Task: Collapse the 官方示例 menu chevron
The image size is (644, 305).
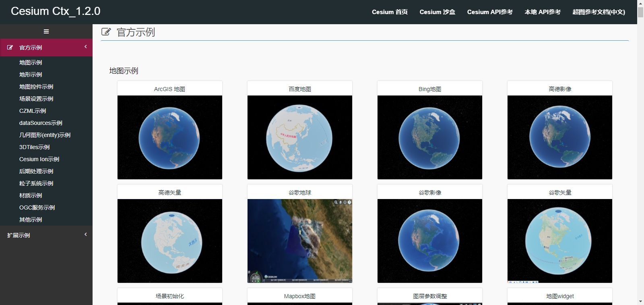Action: click(86, 47)
